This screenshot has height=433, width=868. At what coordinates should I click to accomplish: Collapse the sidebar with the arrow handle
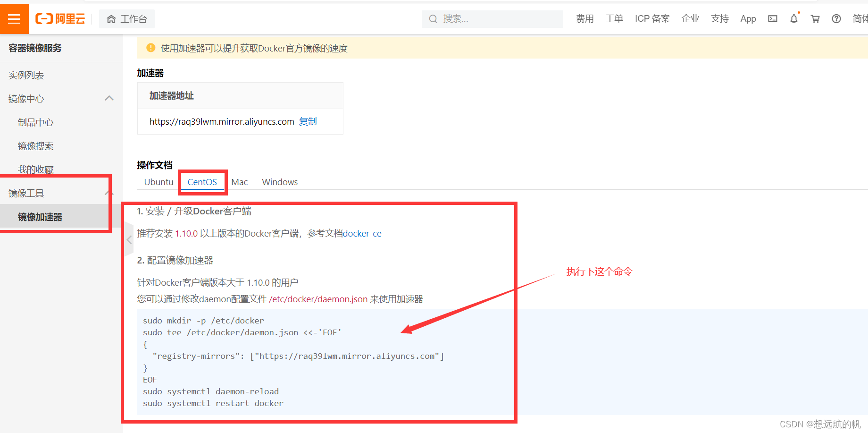129,240
